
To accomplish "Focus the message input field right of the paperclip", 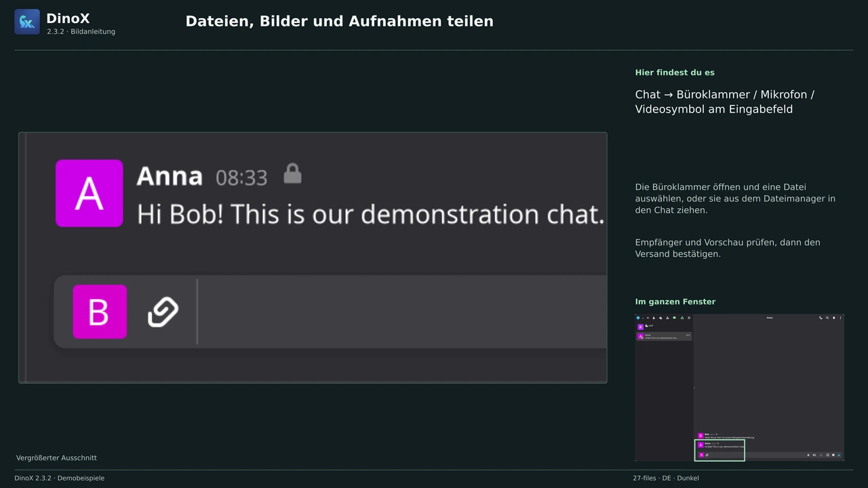I will 403,312.
